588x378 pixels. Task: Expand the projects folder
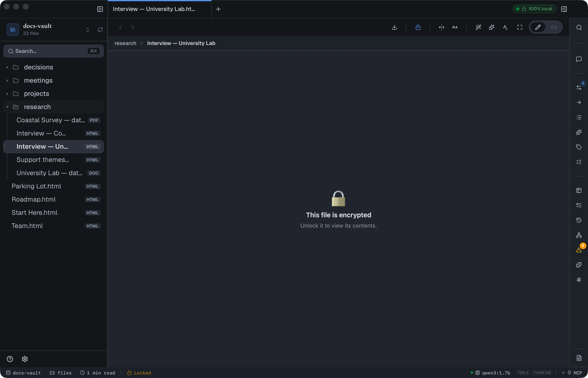pos(54,94)
